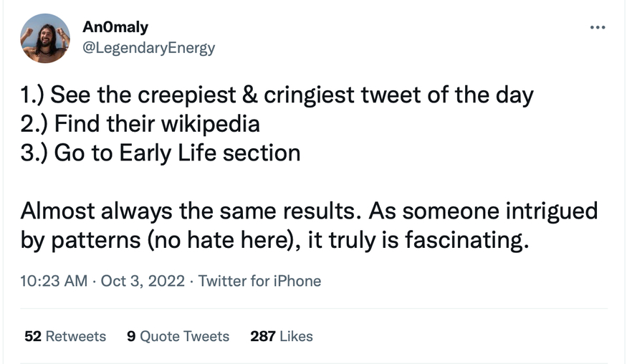Open the Twitter for iPhone source link

click(259, 281)
